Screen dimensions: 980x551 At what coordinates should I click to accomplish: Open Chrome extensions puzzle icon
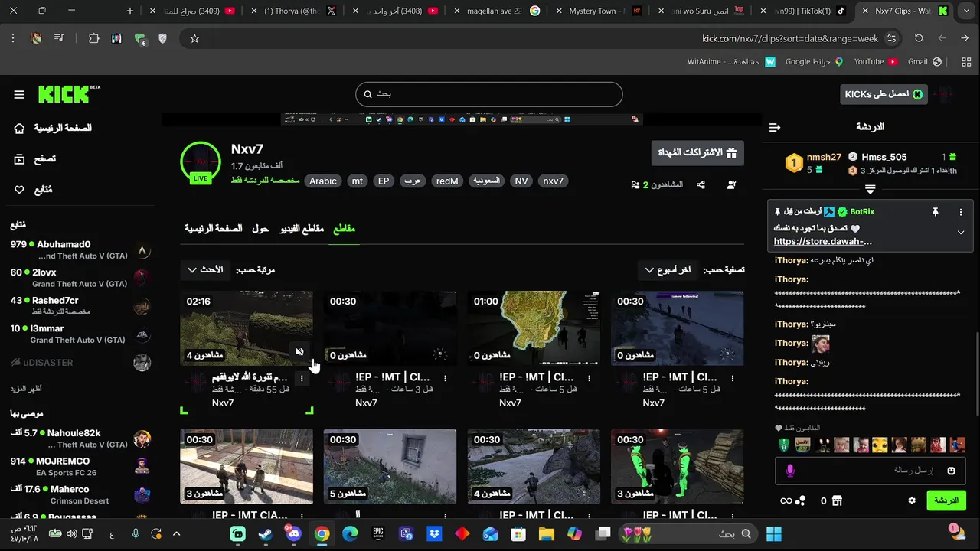[x=94, y=38]
